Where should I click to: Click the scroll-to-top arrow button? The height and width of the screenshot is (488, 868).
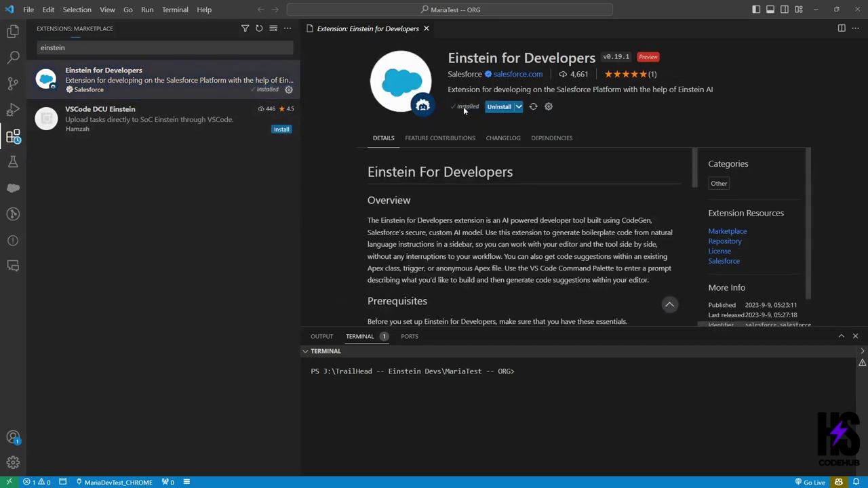click(x=669, y=304)
